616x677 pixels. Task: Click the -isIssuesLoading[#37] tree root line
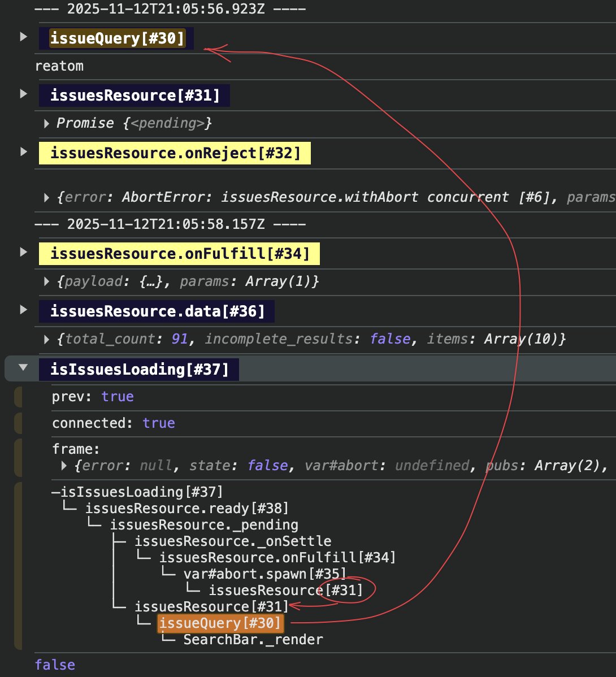coord(137,492)
